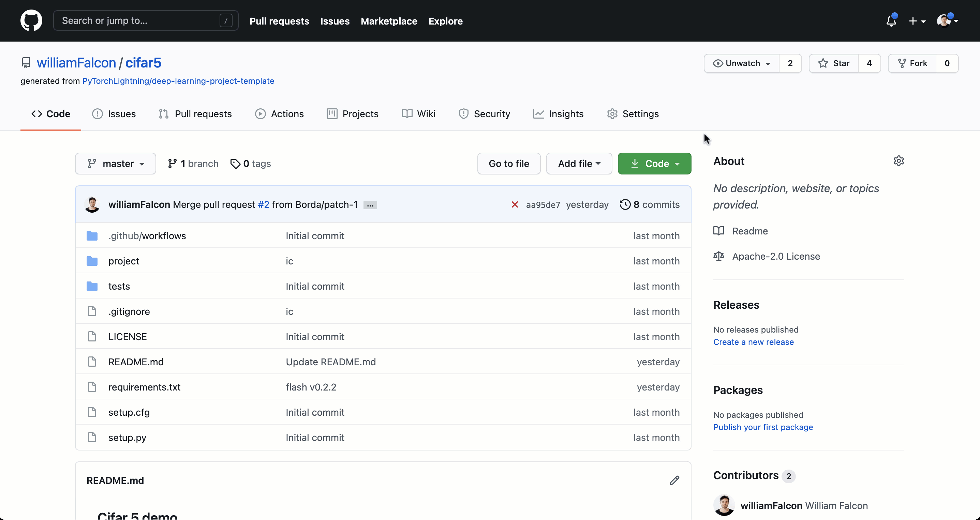Viewport: 980px width, 520px height.
Task: Click Go to file button
Action: 509,164
